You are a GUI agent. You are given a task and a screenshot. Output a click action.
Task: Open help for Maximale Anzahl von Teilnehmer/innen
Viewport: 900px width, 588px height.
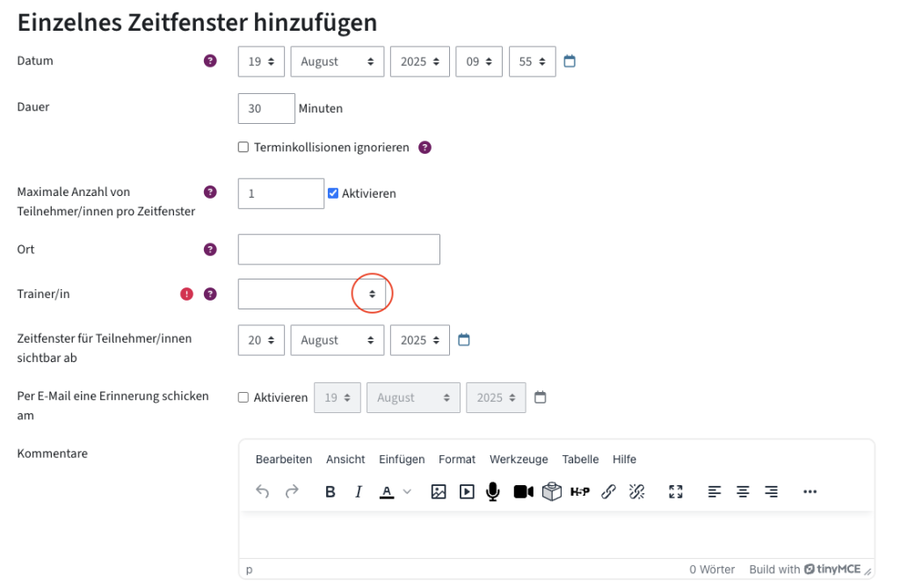point(210,192)
